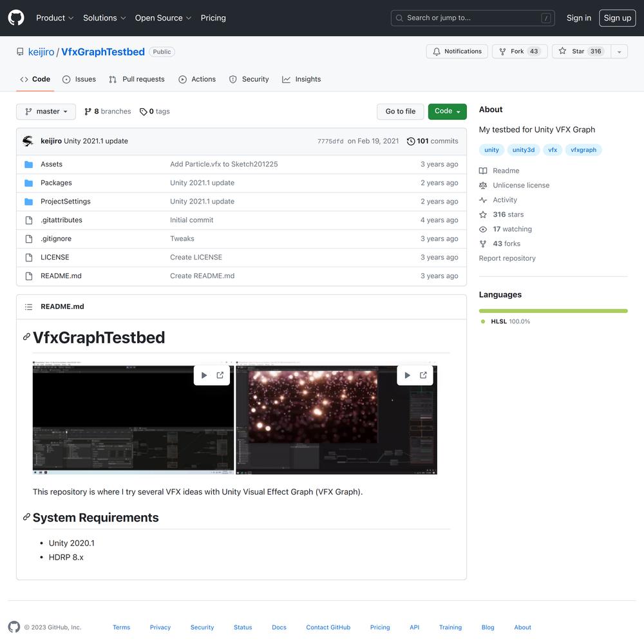The height and width of the screenshot is (644, 644).
Task: Click Report repository
Action: click(507, 258)
